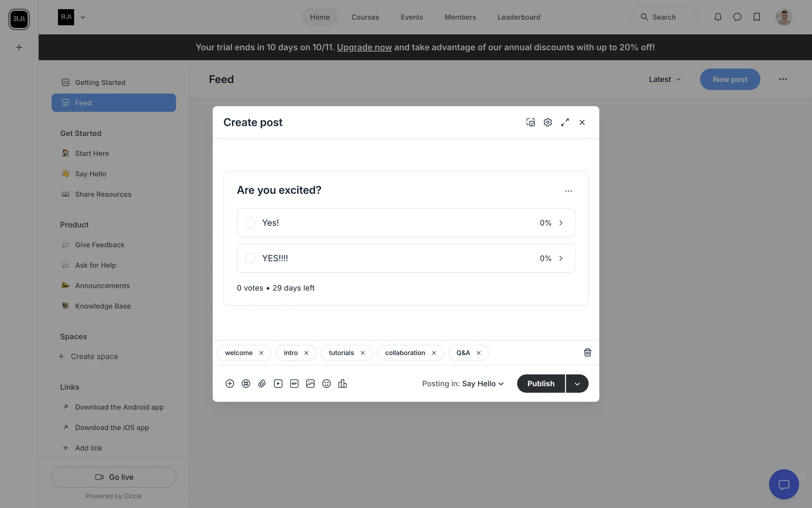This screenshot has width=812, height=508.
Task: Expand the create post dialog to fullscreen
Action: pos(565,122)
